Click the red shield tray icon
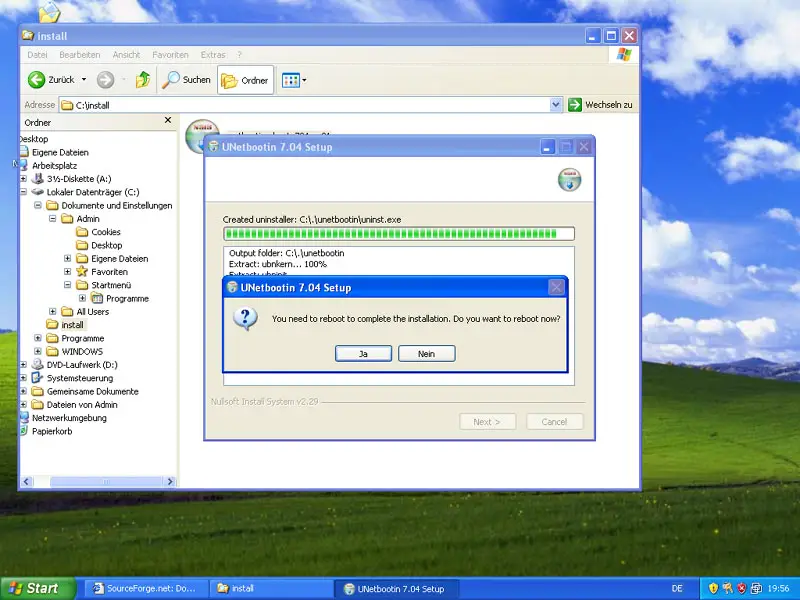The width and height of the screenshot is (800, 600). (x=742, y=589)
